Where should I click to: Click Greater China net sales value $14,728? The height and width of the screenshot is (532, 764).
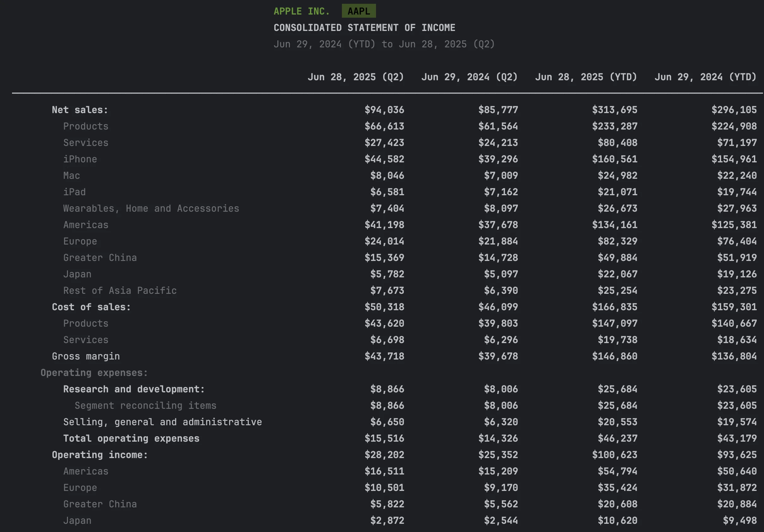point(498,257)
